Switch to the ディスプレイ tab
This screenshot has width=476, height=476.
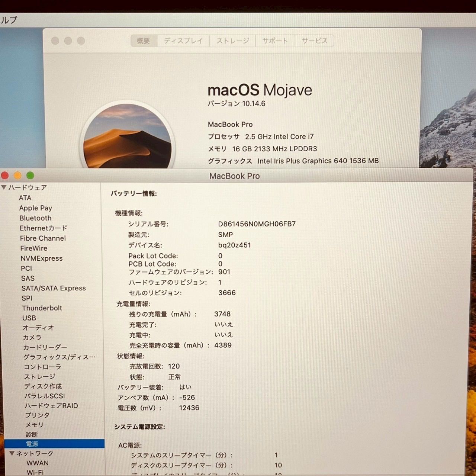pyautogui.click(x=183, y=41)
